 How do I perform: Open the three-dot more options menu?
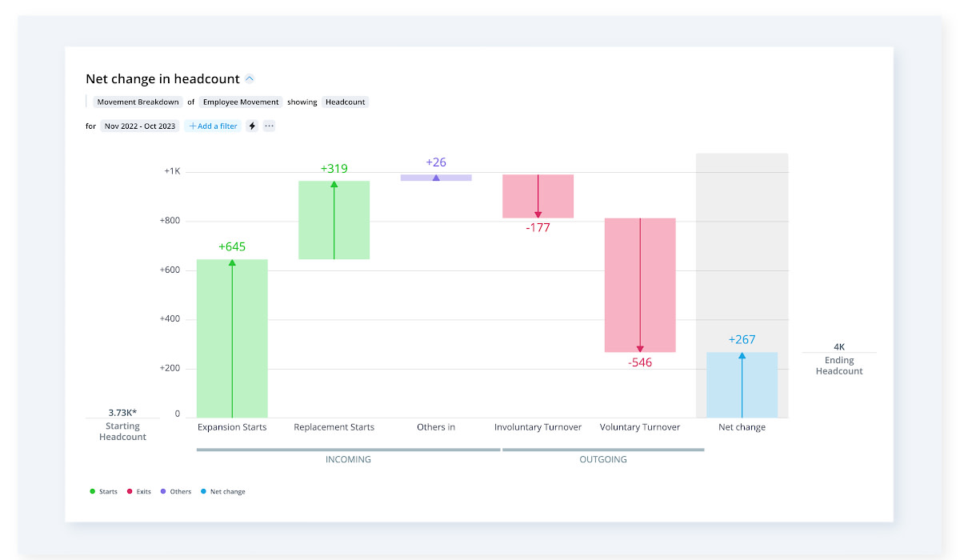pos(269,126)
